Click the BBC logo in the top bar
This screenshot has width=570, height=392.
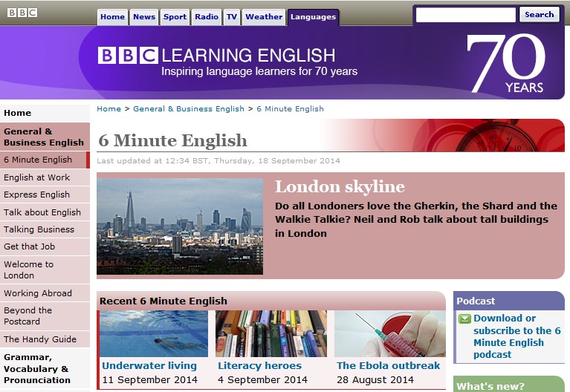[x=22, y=13]
